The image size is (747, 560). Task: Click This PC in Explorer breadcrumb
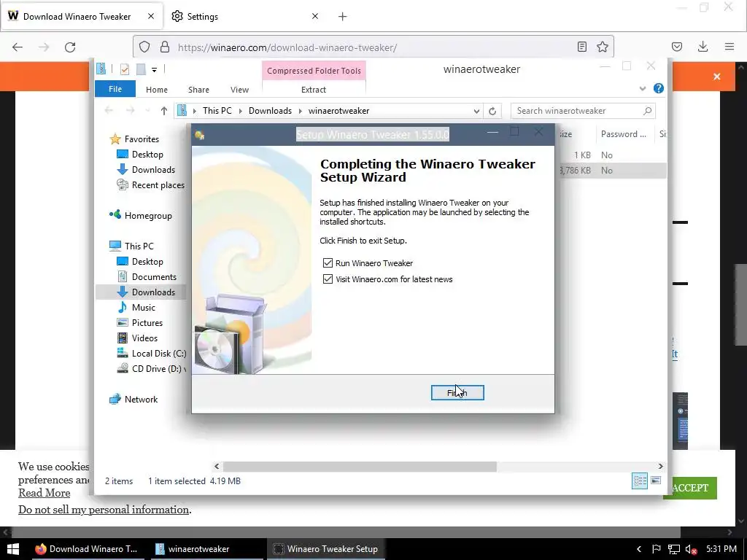click(x=217, y=111)
